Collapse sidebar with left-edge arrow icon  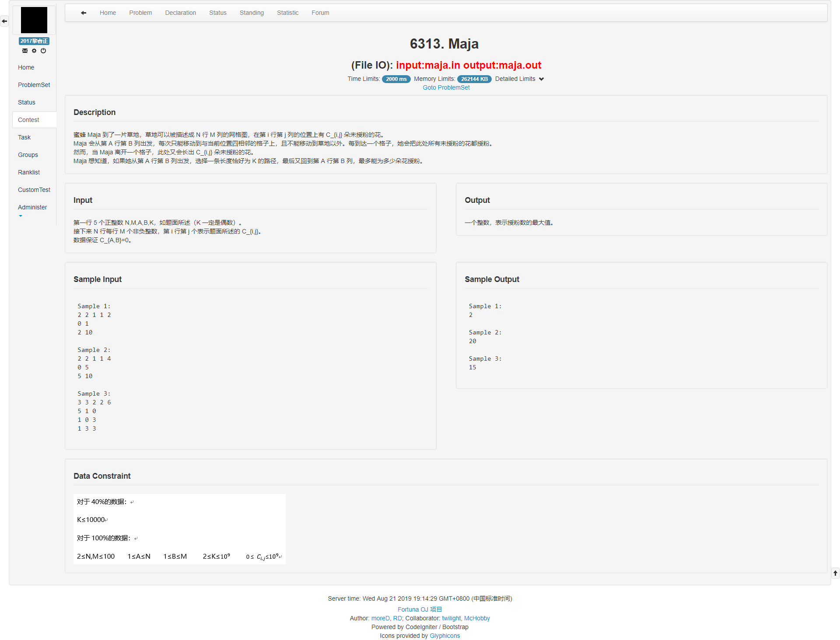(4, 21)
